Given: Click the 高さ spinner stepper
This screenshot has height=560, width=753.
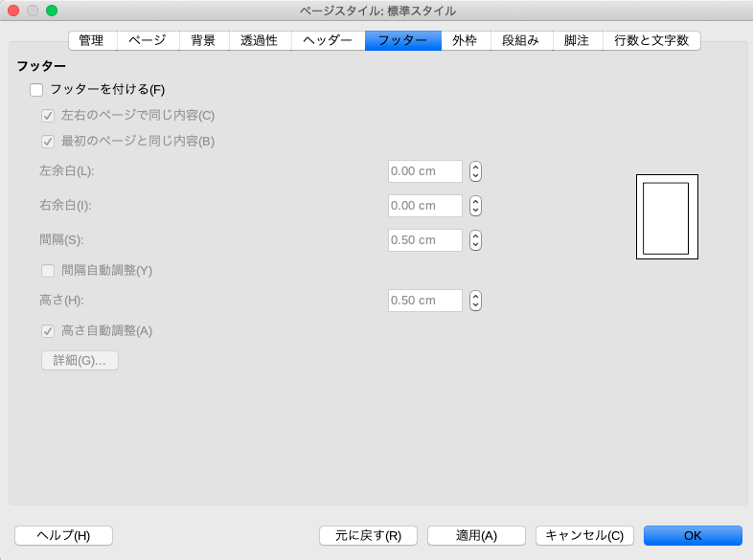Looking at the screenshot, I should click(475, 301).
